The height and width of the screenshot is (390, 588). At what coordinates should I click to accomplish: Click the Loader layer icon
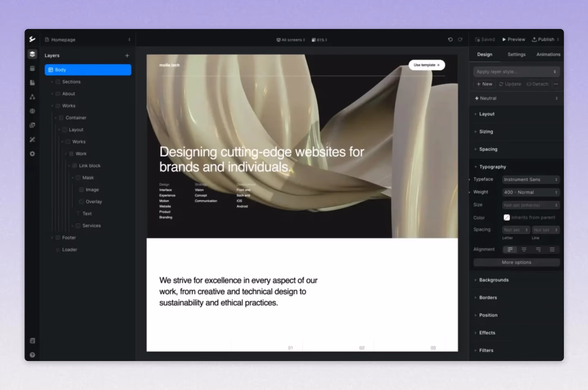pos(58,249)
